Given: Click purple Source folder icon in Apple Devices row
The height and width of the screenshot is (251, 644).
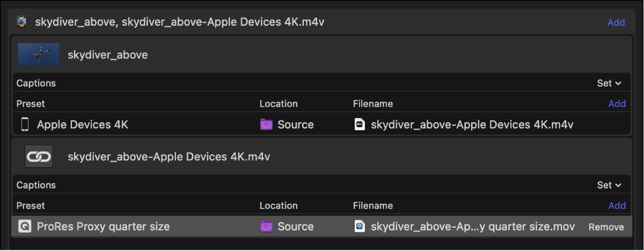Looking at the screenshot, I should click(266, 124).
